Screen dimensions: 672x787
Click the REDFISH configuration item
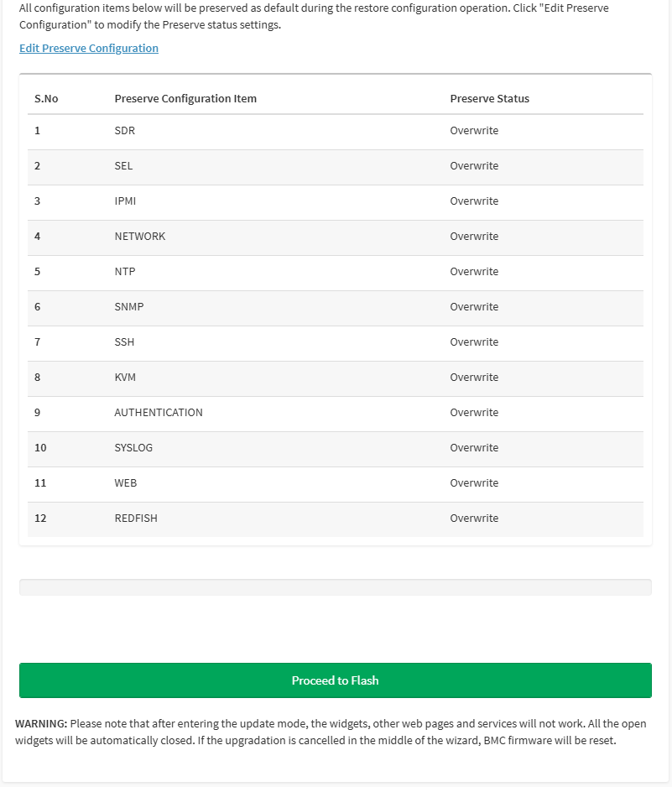pos(136,519)
